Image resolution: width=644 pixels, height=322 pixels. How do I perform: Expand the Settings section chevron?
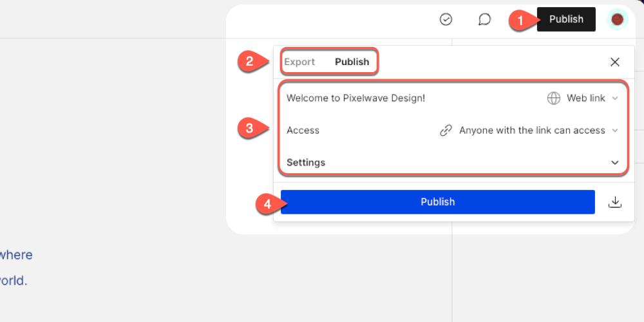615,163
